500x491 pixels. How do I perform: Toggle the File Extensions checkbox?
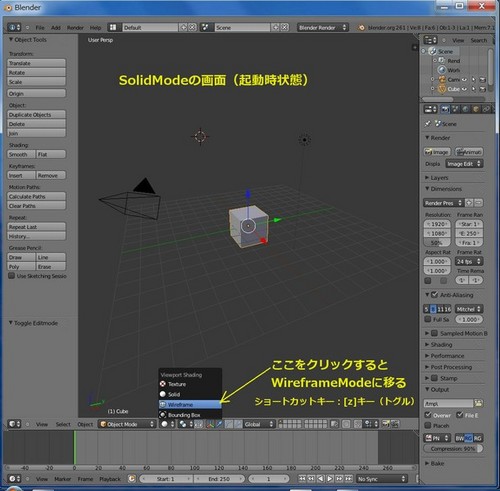pyautogui.click(x=460, y=415)
